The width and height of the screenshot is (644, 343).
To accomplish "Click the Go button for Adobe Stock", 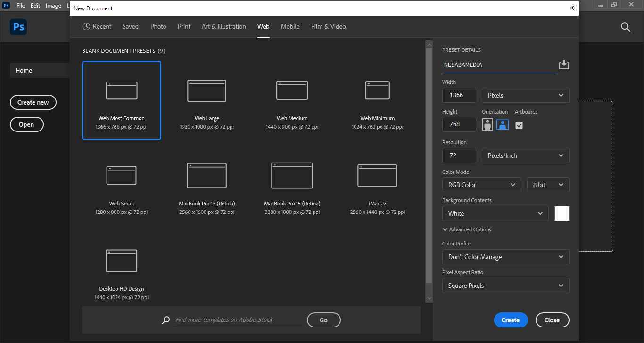I will coord(323,320).
